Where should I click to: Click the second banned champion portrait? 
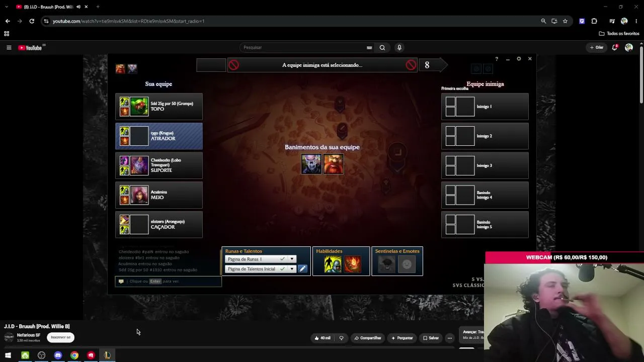[334, 164]
